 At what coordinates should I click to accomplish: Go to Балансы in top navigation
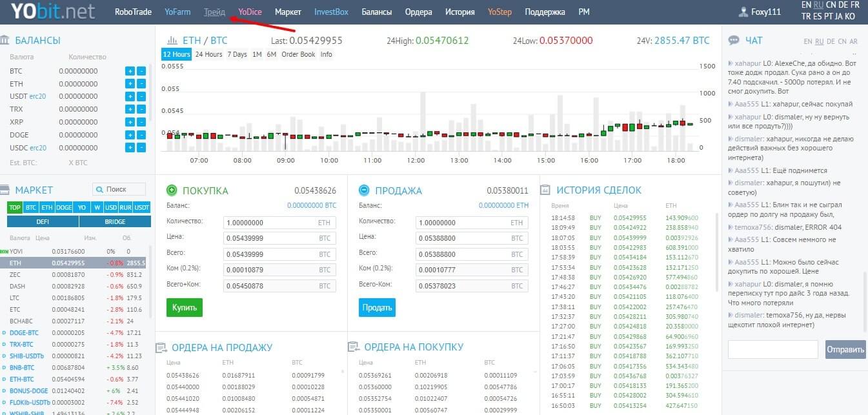click(376, 12)
